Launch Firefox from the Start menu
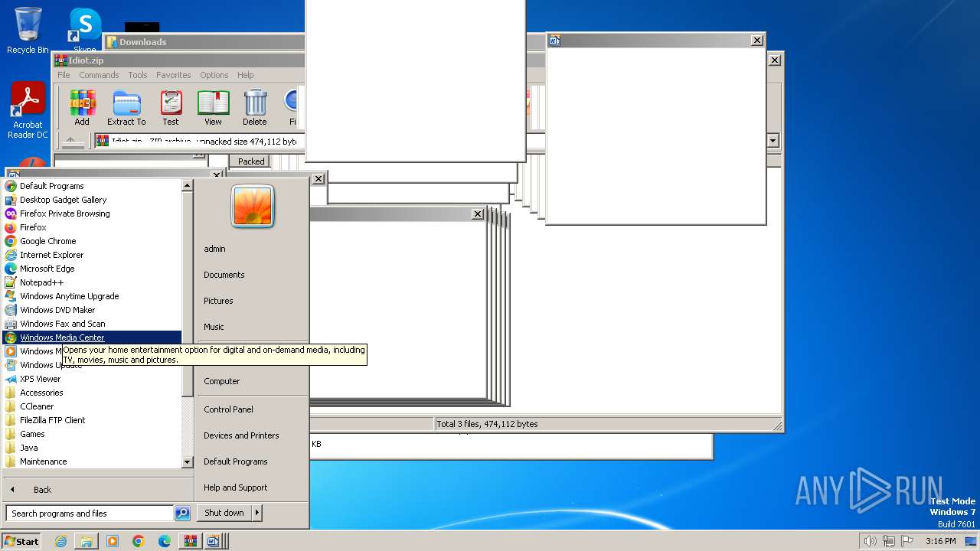Image resolution: width=980 pixels, height=551 pixels. click(x=93, y=227)
